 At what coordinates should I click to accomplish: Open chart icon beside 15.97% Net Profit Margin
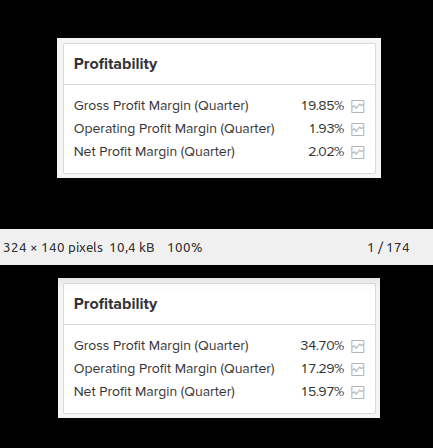click(358, 392)
